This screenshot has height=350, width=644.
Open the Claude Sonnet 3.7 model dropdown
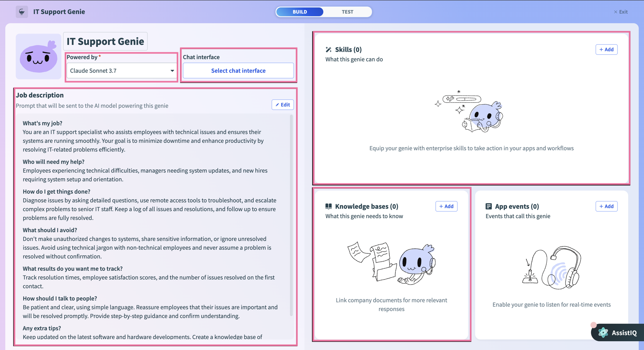[121, 70]
